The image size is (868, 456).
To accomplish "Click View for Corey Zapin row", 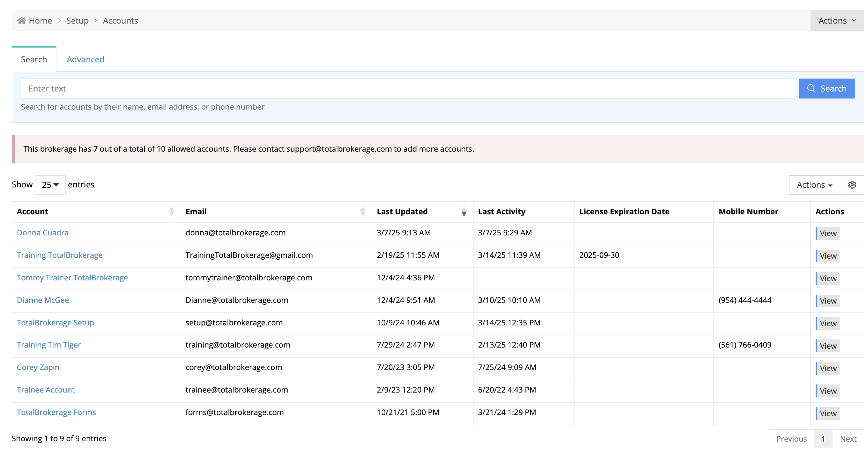I will (x=828, y=368).
